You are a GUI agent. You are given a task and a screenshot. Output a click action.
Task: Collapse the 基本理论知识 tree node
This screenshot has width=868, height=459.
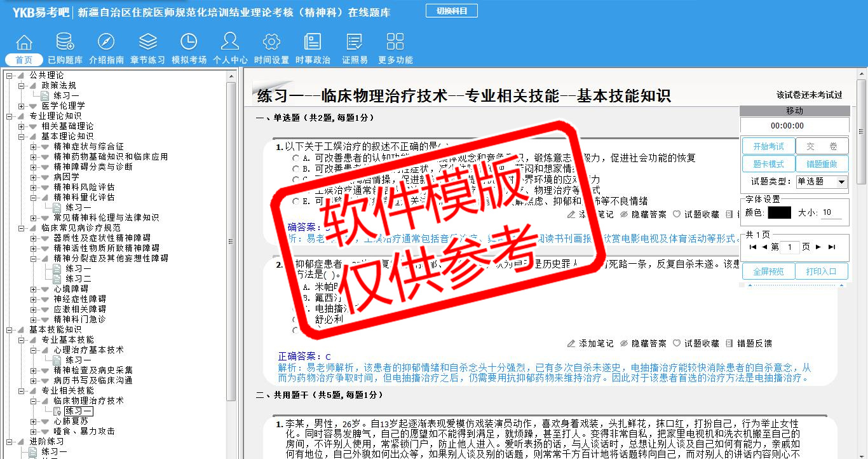coord(21,136)
